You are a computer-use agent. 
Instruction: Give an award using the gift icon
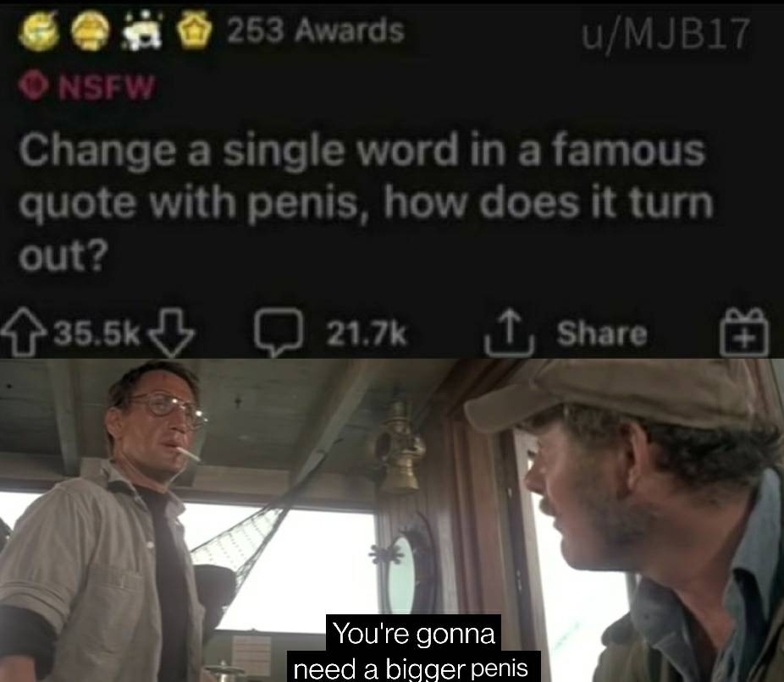(x=744, y=333)
